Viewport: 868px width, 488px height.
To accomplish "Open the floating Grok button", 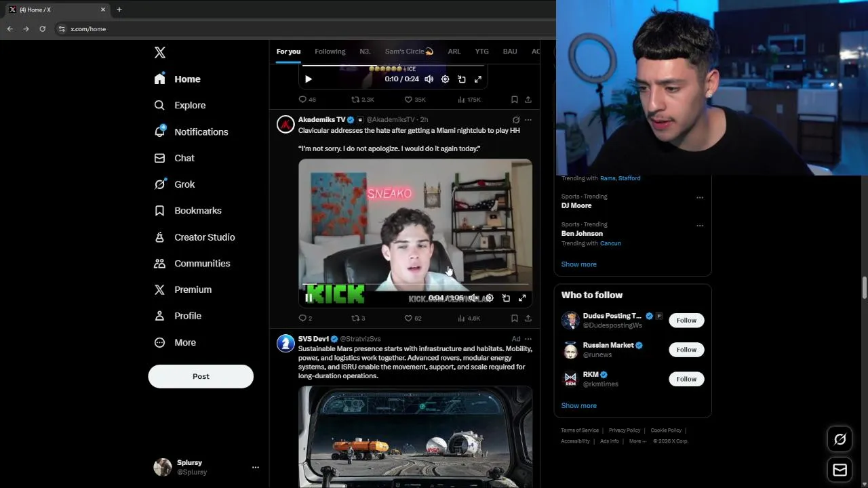I will click(x=840, y=440).
